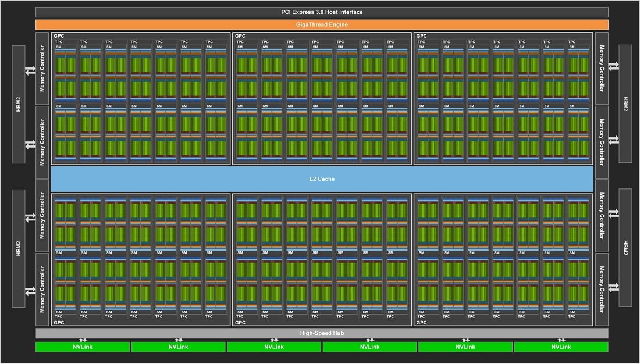Click the arrows above the last NVLink block

(561, 340)
